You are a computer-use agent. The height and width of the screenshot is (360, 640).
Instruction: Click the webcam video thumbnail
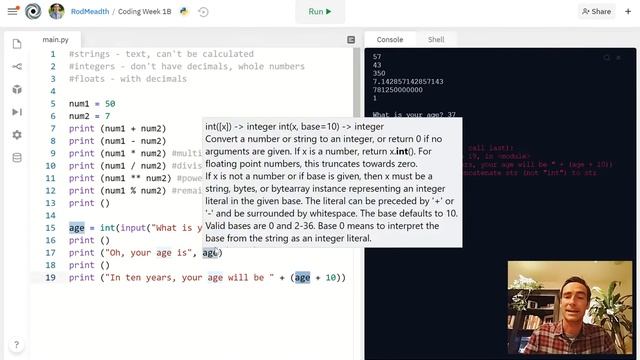coord(570,307)
